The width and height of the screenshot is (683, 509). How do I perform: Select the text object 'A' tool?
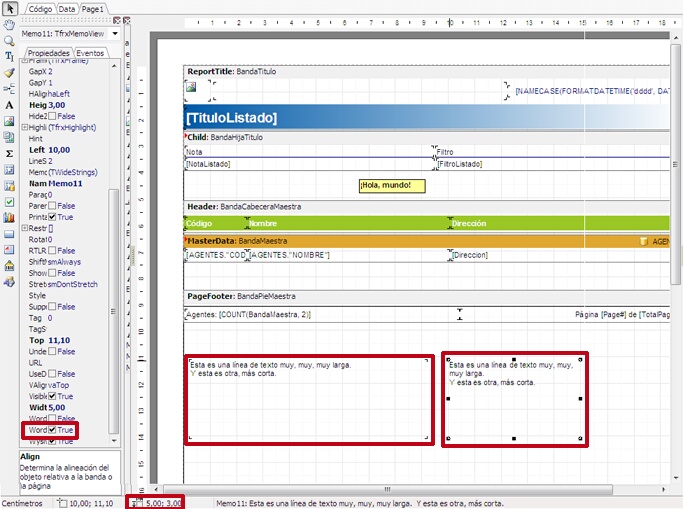point(9,104)
